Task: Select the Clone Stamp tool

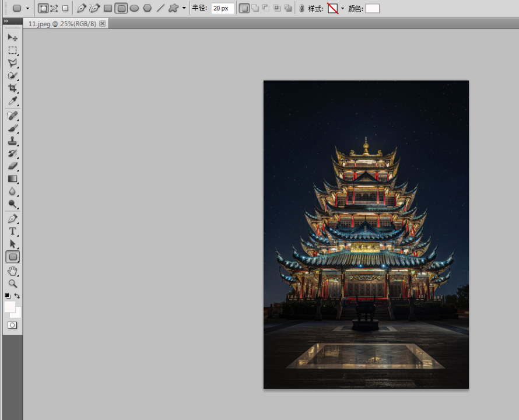Action: 13,141
